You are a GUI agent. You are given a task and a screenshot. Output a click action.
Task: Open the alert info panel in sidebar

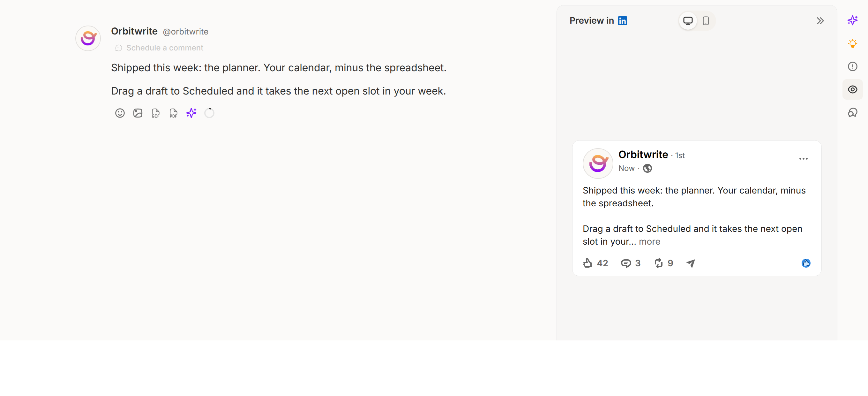point(852,66)
